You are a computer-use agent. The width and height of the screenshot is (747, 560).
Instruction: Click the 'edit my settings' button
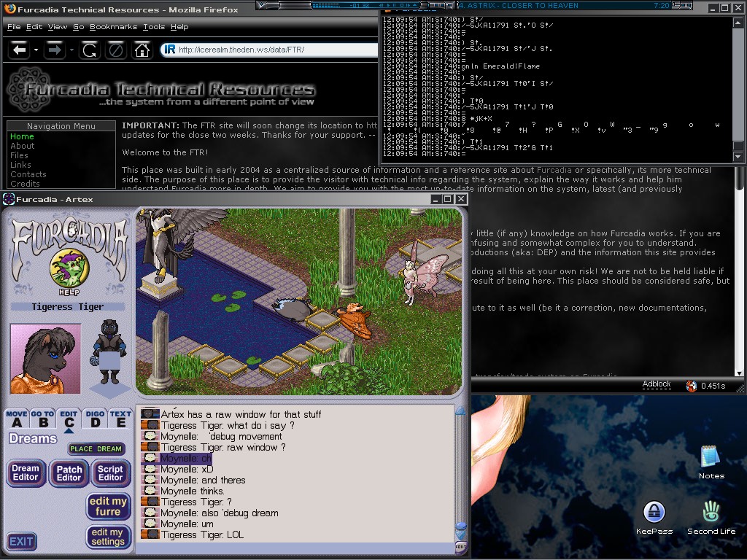(x=108, y=537)
